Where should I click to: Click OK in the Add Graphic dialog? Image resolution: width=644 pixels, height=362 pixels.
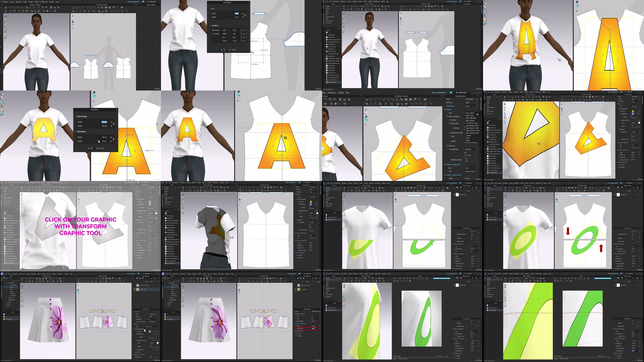[223, 50]
